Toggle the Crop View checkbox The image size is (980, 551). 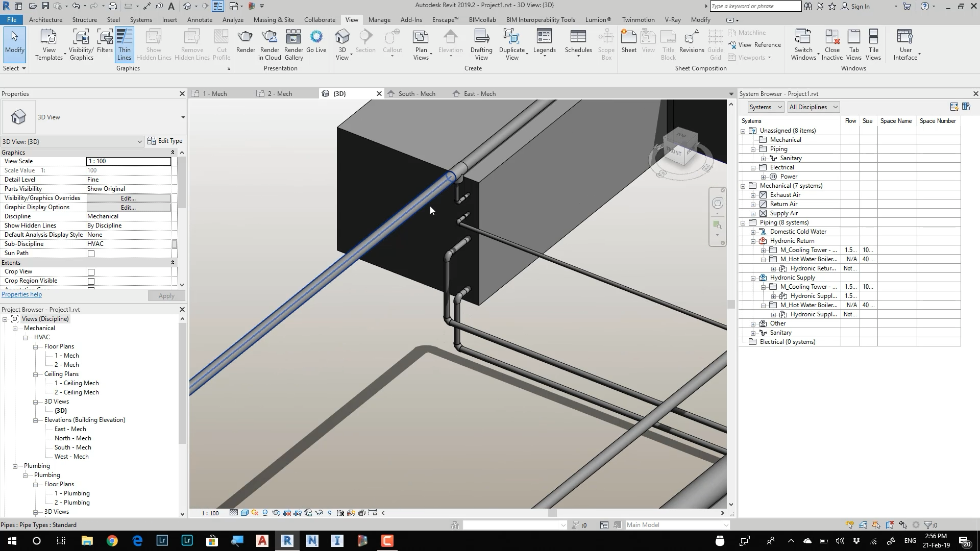click(91, 272)
